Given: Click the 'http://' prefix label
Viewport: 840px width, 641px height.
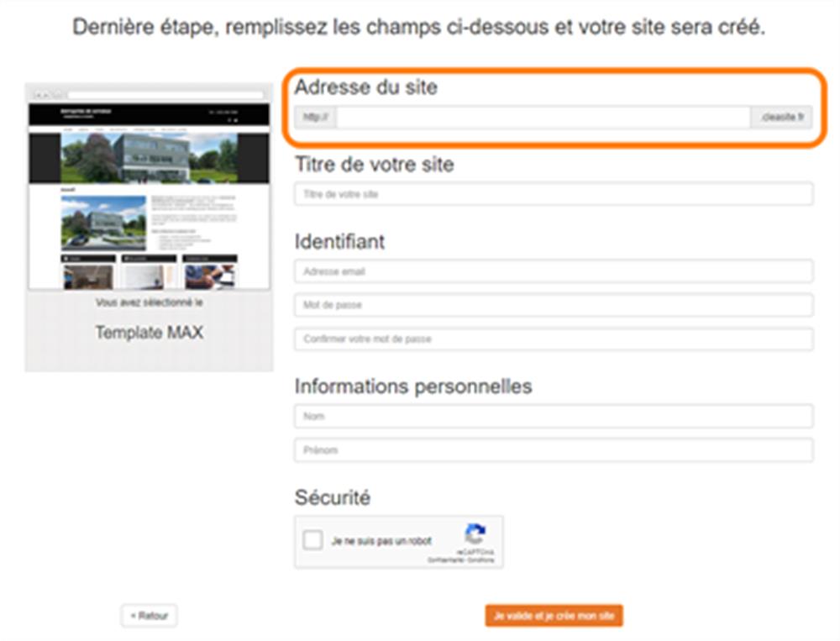Looking at the screenshot, I should click(x=316, y=117).
